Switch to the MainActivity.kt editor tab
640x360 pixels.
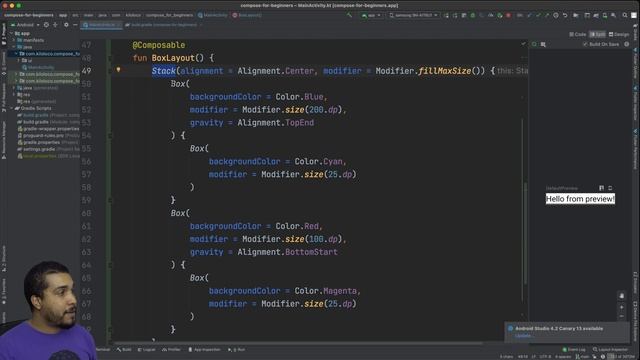[101, 25]
